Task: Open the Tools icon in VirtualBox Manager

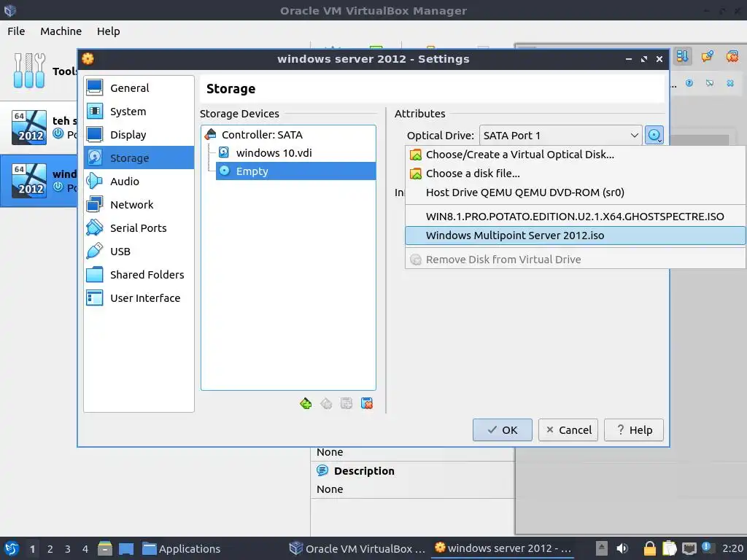Action: coord(29,71)
